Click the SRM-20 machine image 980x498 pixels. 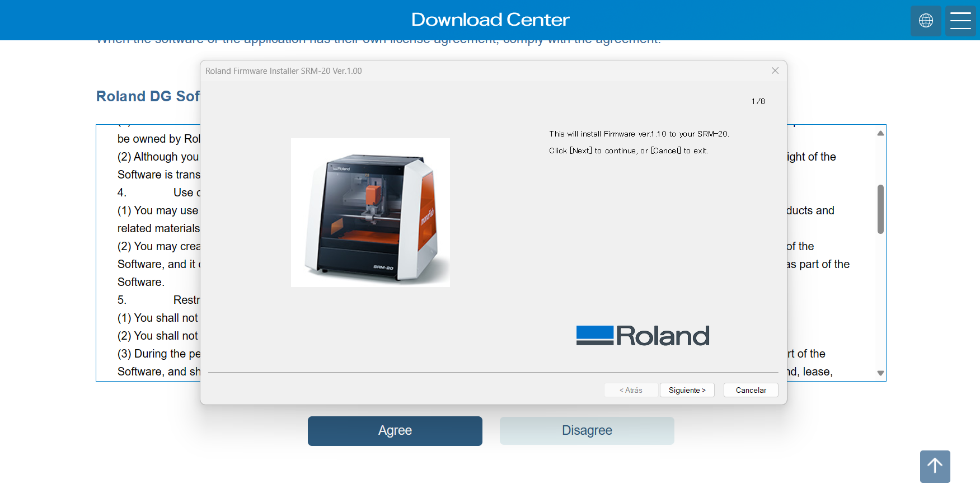[x=371, y=213]
